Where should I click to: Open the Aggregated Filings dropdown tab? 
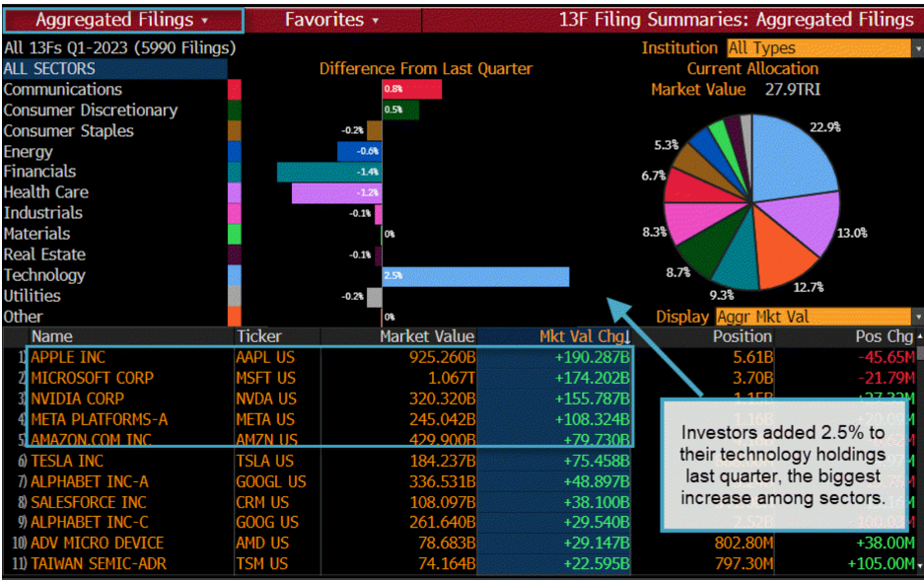(x=122, y=20)
